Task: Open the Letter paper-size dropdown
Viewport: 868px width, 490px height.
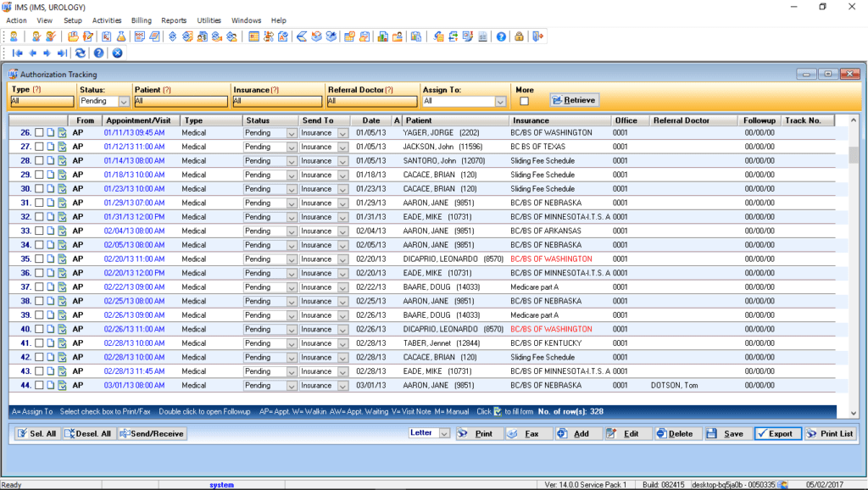Action: 445,433
